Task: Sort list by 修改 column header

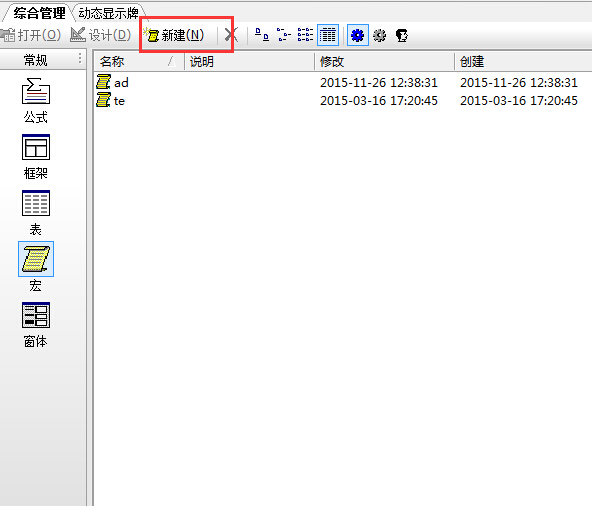Action: pos(384,61)
